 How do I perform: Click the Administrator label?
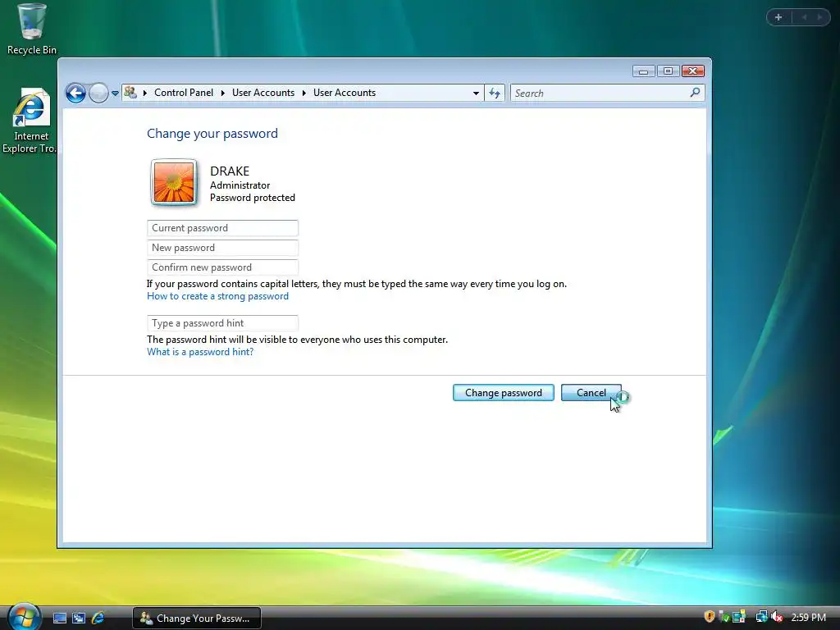coord(240,185)
